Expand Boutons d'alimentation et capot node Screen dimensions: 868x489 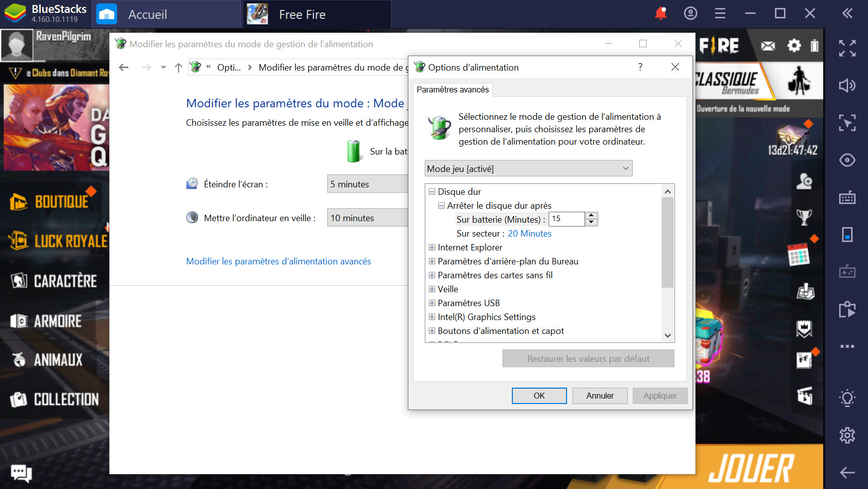[x=432, y=331]
